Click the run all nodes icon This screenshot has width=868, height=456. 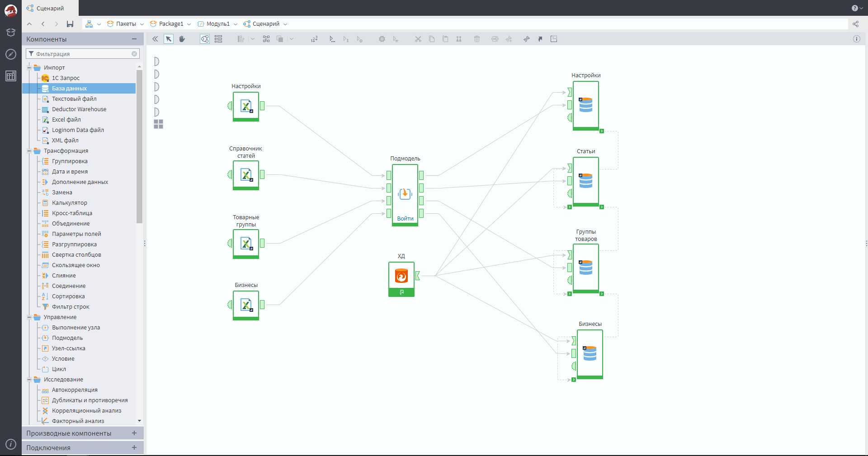pos(332,39)
